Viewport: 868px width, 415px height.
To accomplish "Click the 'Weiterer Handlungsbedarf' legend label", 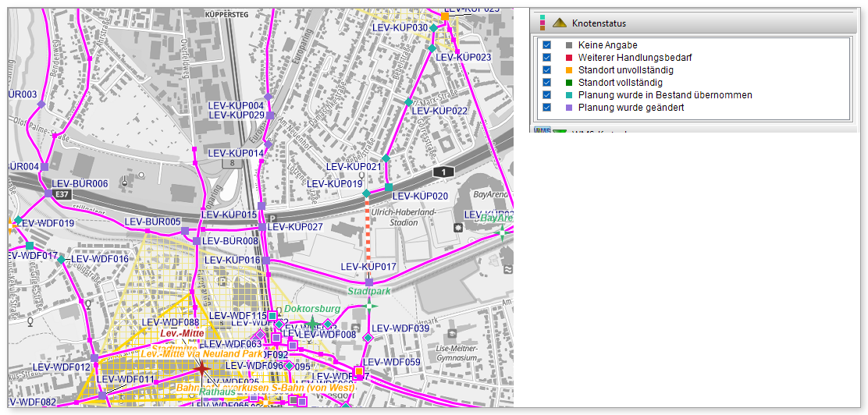I will click(635, 58).
